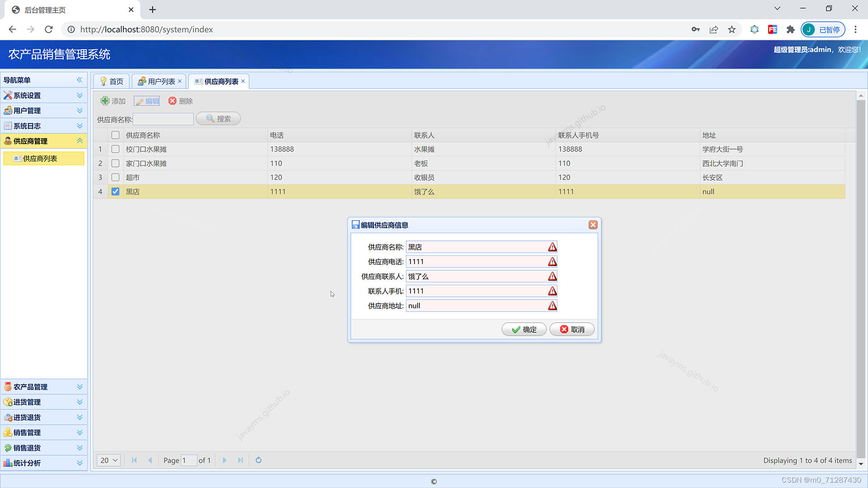
Task: Click the warning icon beside supplier name field
Action: pyautogui.click(x=552, y=247)
